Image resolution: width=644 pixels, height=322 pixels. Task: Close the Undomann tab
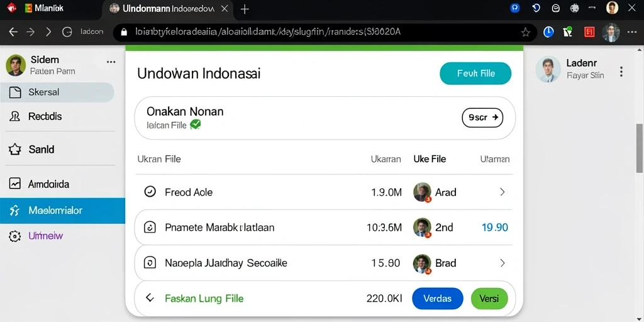(225, 9)
